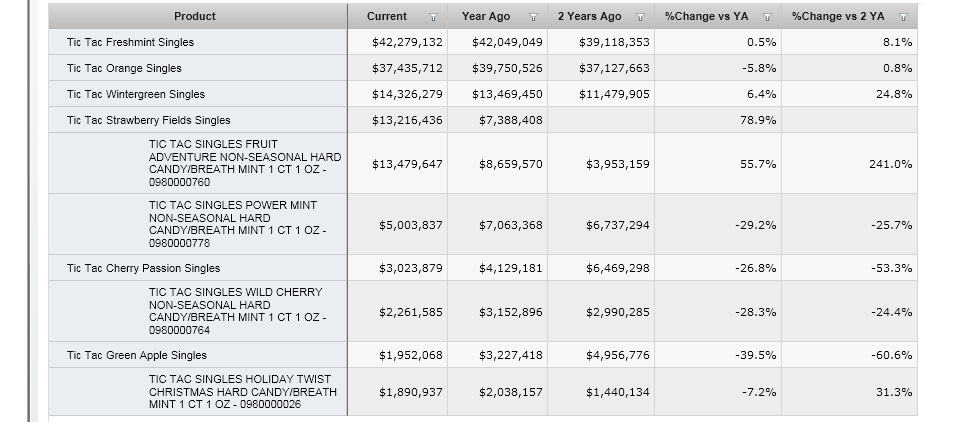Select the Wild Cherry product row
The width and height of the screenshot is (968, 426).
click(238, 311)
